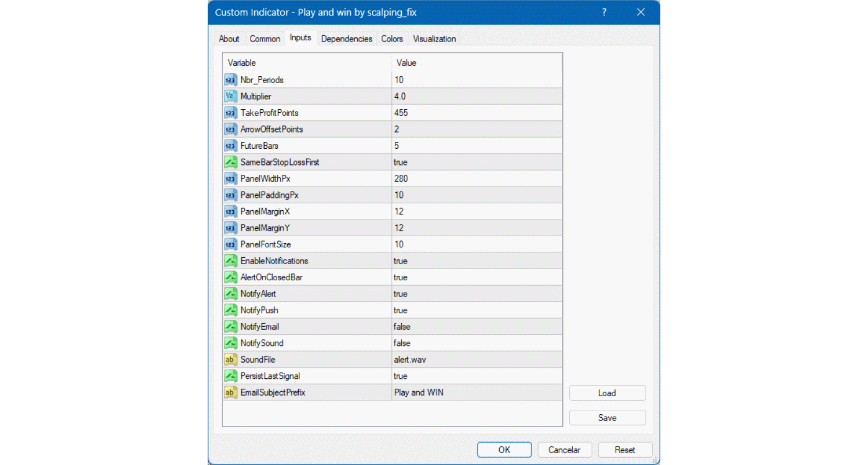Viewport: 868px width, 465px height.
Task: Open the PersistLastSignal value dropdown
Action: [476, 376]
